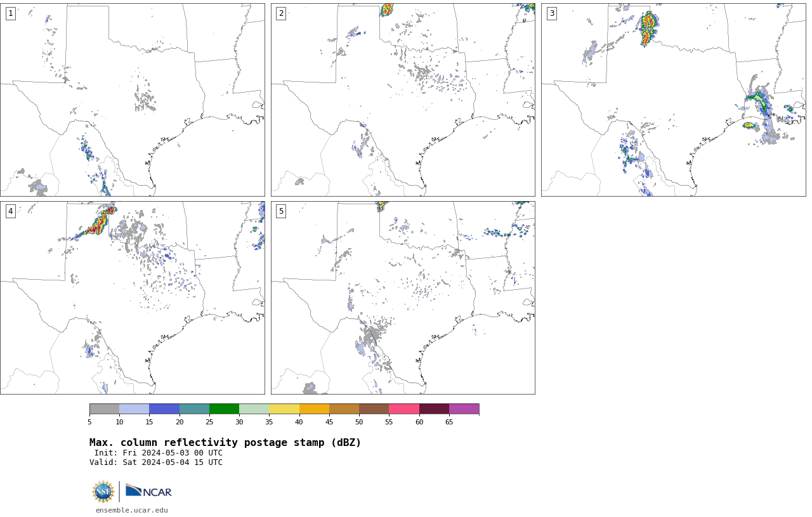This screenshot has height=517, width=812.
Task: Click the Valid Sat 2024-05-04 15 UTC line
Action: click(156, 462)
